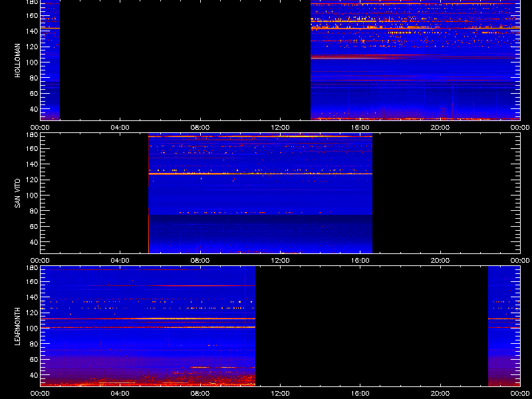
Task: Click Holloman spectrogram data after 13:30
Action: pyautogui.click(x=415, y=60)
